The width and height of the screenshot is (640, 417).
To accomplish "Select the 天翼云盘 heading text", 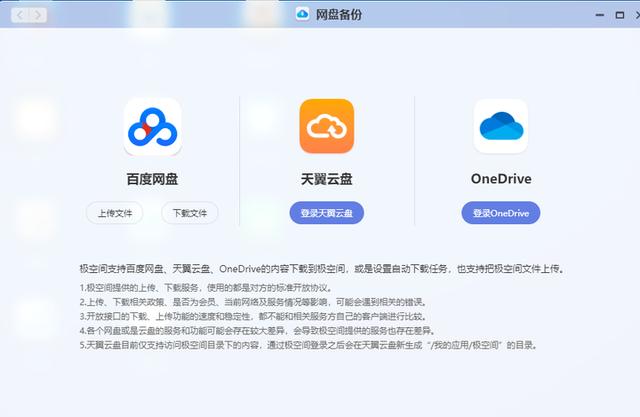I will (x=327, y=179).
